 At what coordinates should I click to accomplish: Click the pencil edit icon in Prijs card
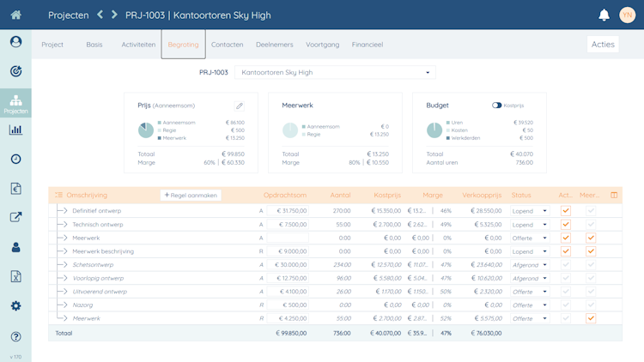click(240, 106)
